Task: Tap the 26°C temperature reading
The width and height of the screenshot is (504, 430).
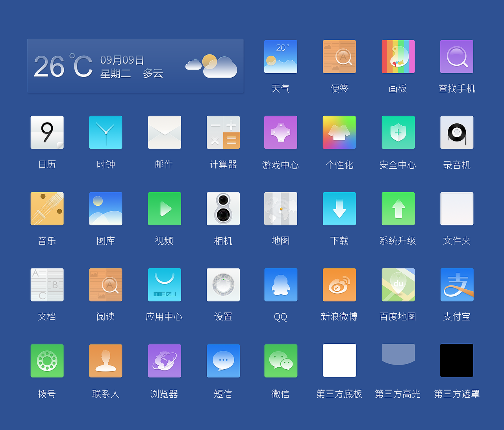Action: pos(63,66)
